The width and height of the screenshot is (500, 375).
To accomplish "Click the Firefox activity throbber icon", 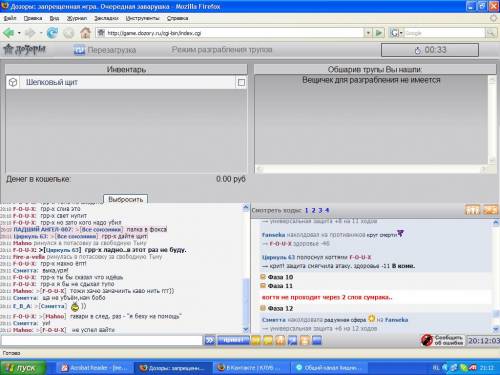I will pos(493,18).
